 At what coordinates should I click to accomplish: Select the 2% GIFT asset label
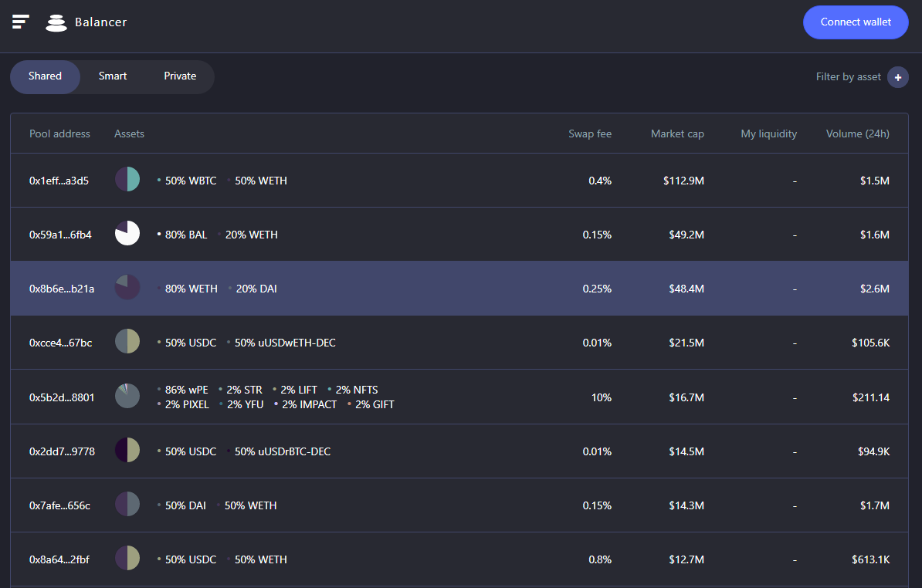375,404
